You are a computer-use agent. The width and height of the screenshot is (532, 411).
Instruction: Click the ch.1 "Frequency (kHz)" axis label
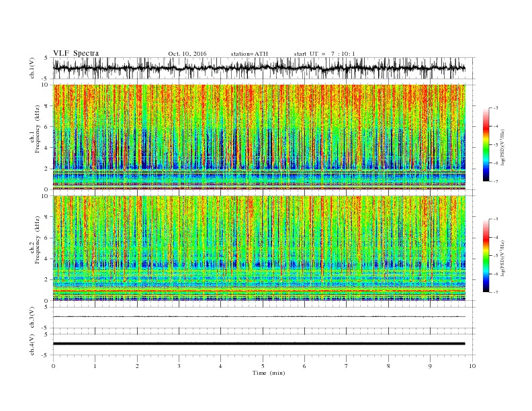[37, 129]
